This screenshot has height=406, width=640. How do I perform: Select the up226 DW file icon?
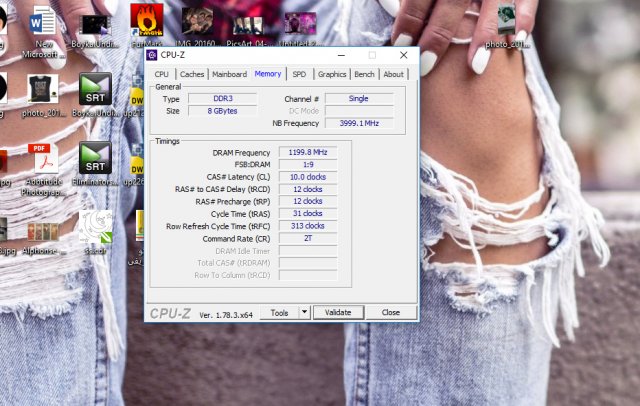point(137,159)
